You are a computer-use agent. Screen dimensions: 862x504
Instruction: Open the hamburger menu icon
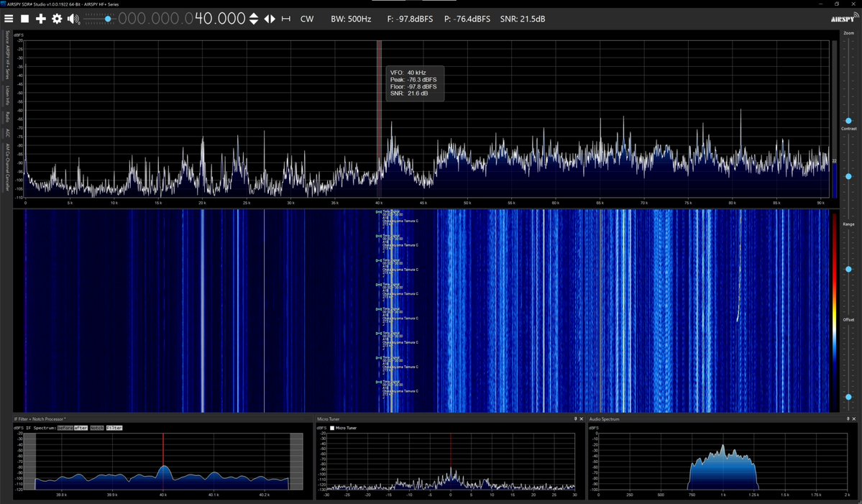(x=9, y=19)
